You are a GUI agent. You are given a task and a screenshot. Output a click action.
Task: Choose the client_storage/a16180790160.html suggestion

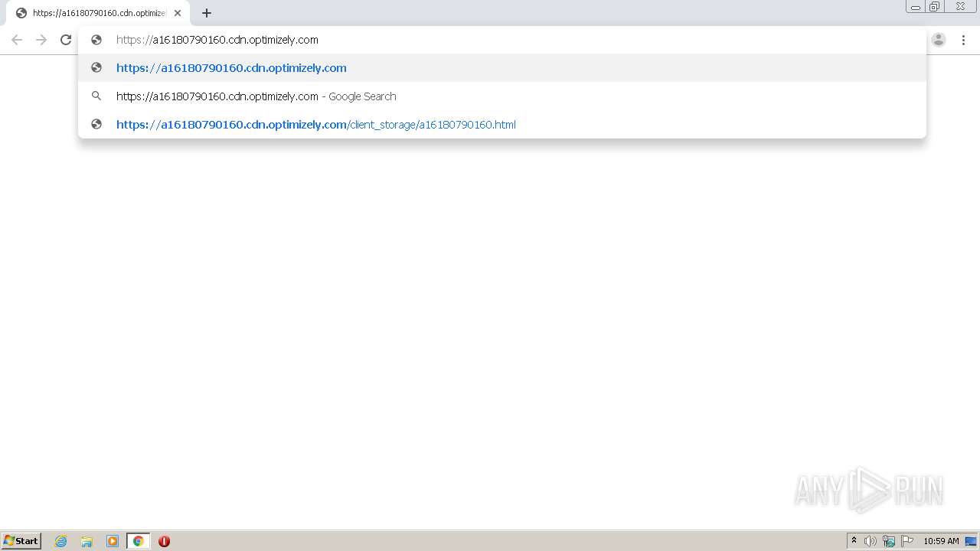tap(502, 124)
